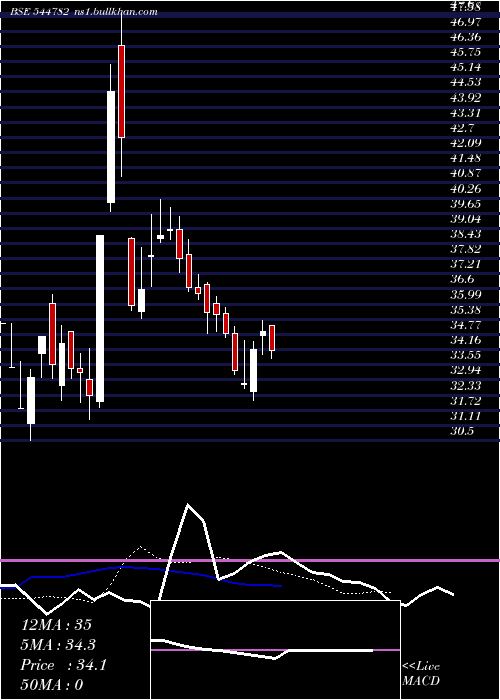The width and height of the screenshot is (500, 700).
Task: Click the 44.53 price axis label
Action: tap(466, 83)
